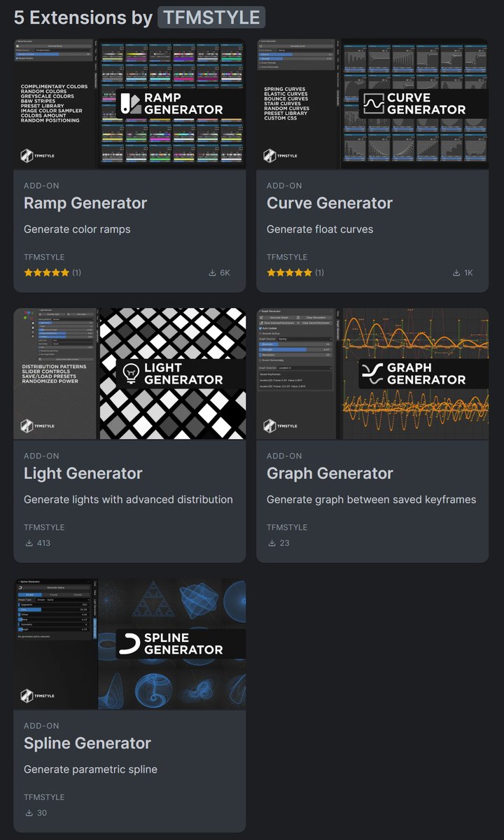Click the ADD-ON label on Ramp Generator card
Screen dimensions: 504x840
tap(42, 186)
